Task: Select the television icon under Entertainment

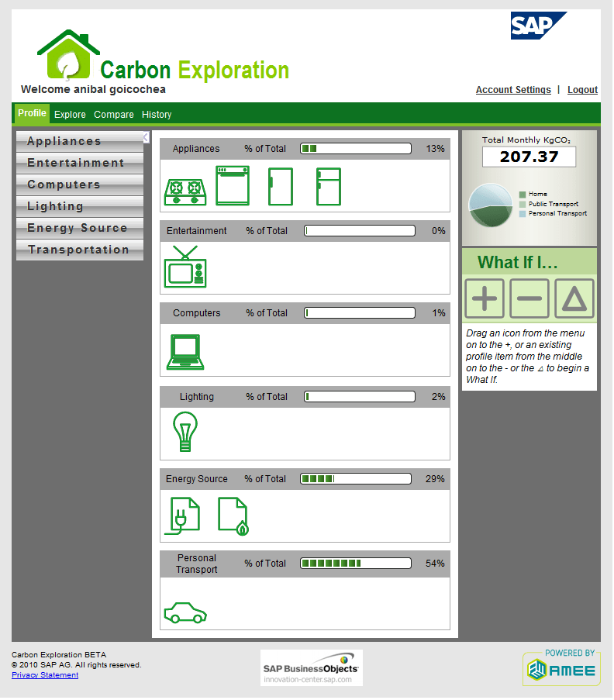Action: coord(185,267)
